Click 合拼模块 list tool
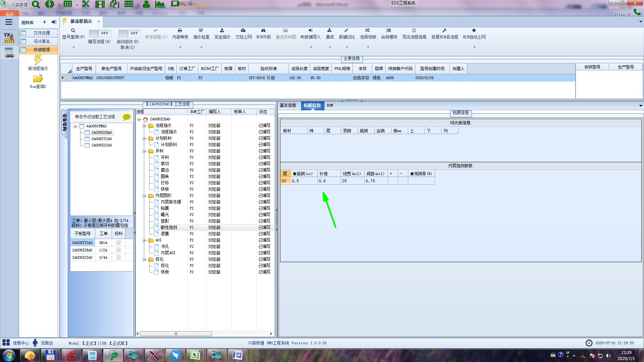Image resolution: width=644 pixels, height=362 pixels. coord(389,34)
